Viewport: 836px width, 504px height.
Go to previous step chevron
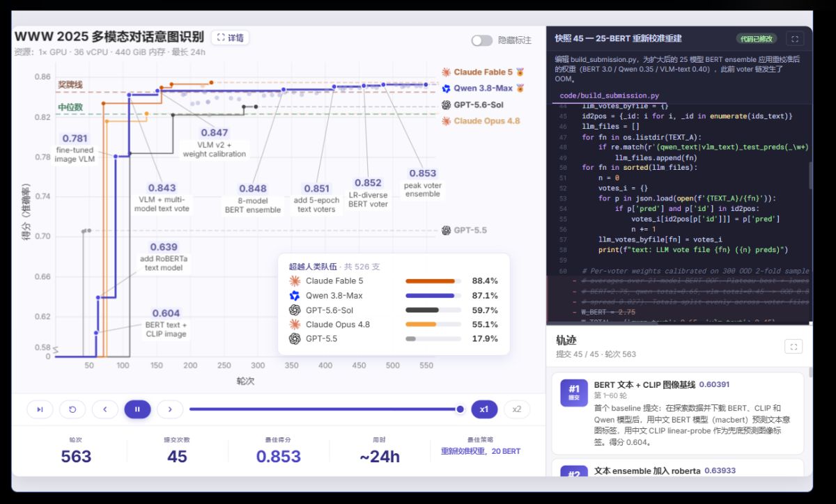coord(105,409)
